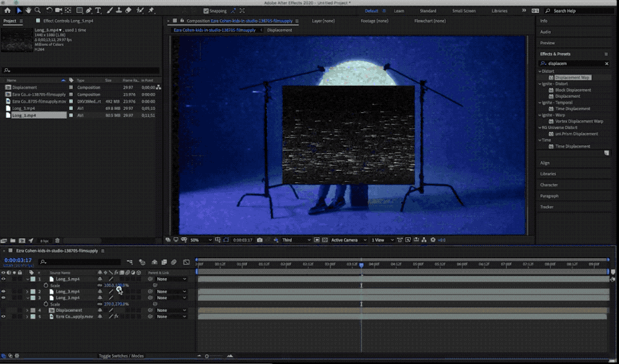Screen dimensions: 619x364
Task: Take a snapshot of the composition view
Action: click(x=260, y=240)
